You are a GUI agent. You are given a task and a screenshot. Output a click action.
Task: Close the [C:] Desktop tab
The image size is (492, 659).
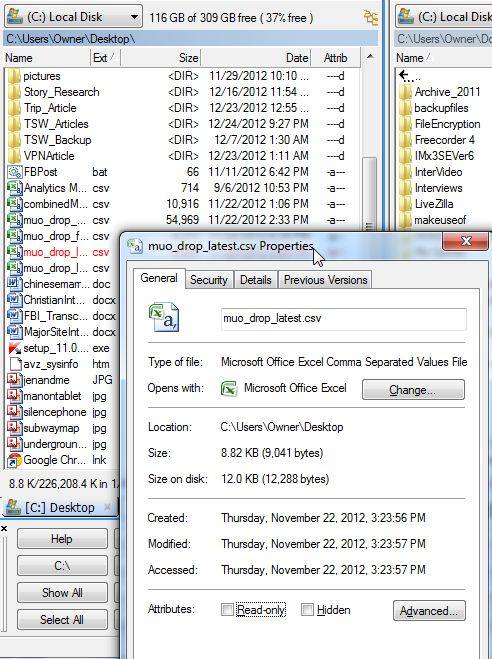pyautogui.click(x=108, y=507)
